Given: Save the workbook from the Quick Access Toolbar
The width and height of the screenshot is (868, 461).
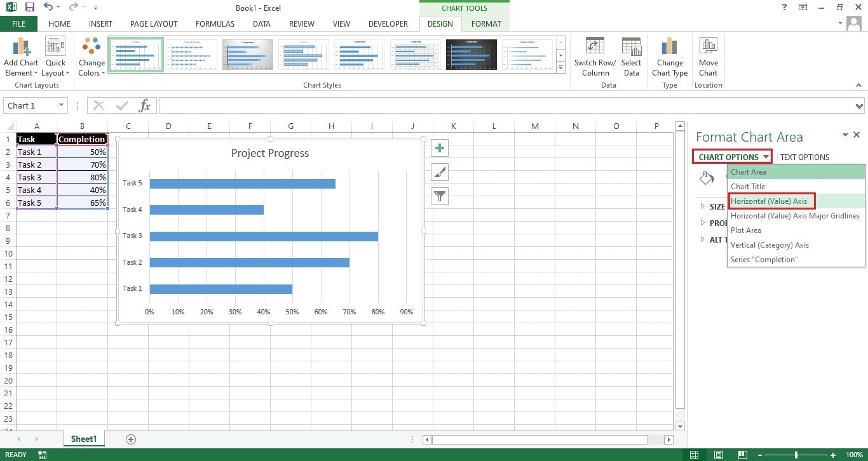Looking at the screenshot, I should click(x=28, y=8).
